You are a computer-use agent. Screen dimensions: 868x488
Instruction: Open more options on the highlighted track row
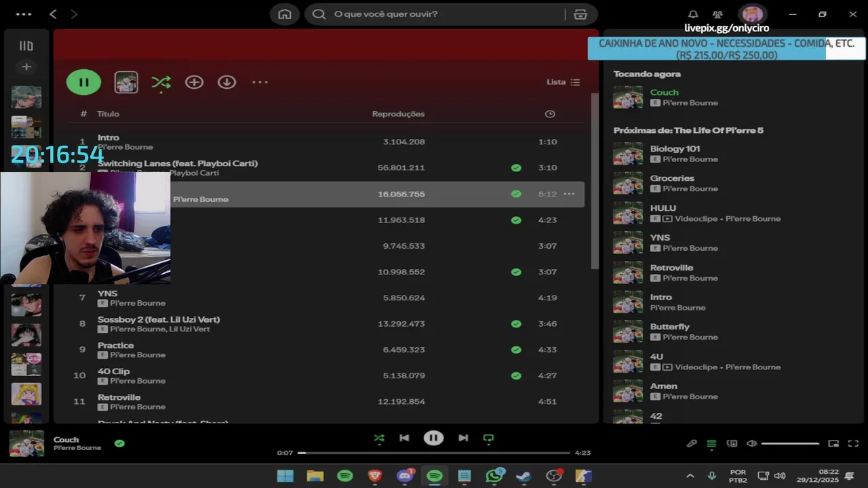pos(569,194)
